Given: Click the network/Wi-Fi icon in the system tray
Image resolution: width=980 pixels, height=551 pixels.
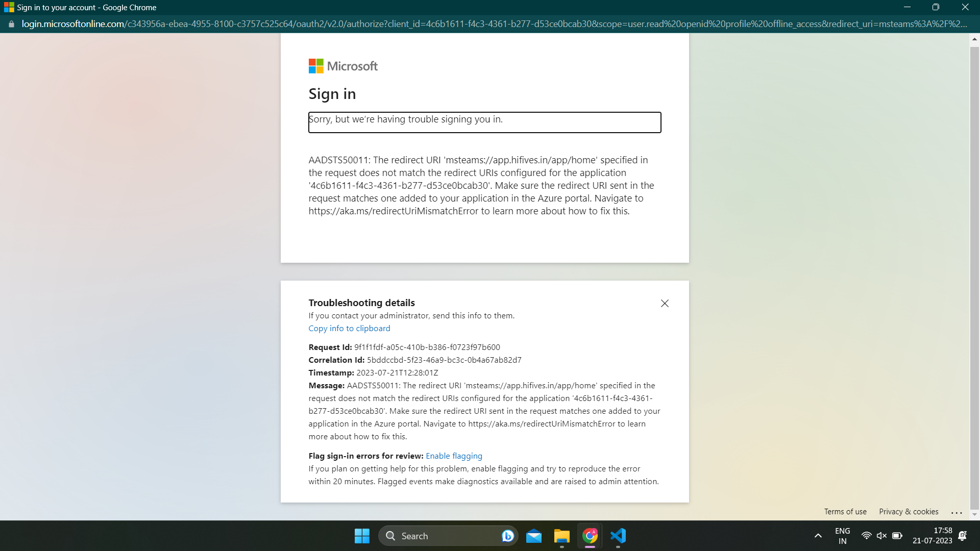Looking at the screenshot, I should tap(867, 536).
